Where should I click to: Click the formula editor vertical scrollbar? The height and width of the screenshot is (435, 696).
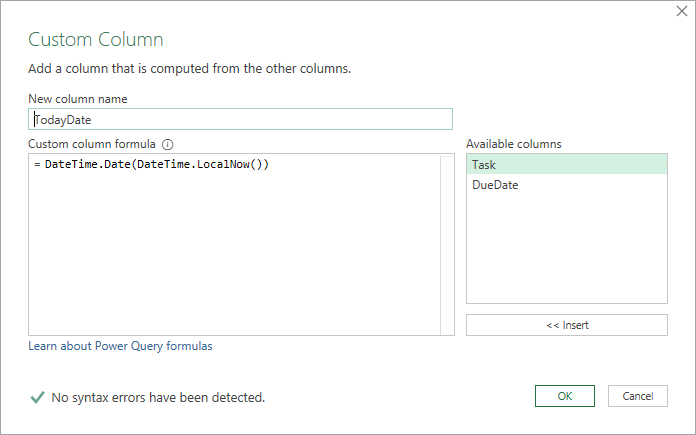(447, 245)
